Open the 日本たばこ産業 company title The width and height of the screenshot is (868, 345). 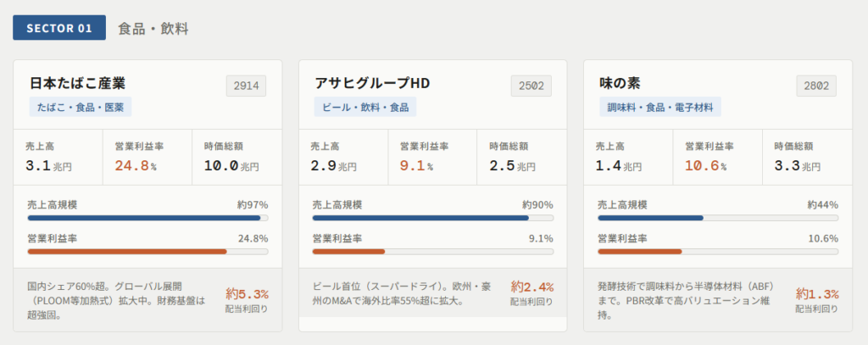click(x=77, y=83)
